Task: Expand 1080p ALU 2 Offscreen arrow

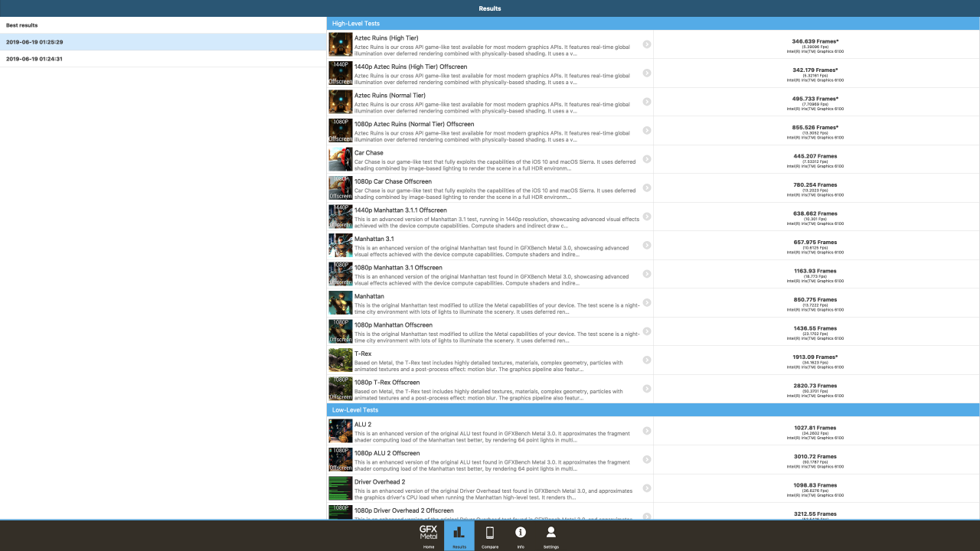Action: tap(647, 459)
